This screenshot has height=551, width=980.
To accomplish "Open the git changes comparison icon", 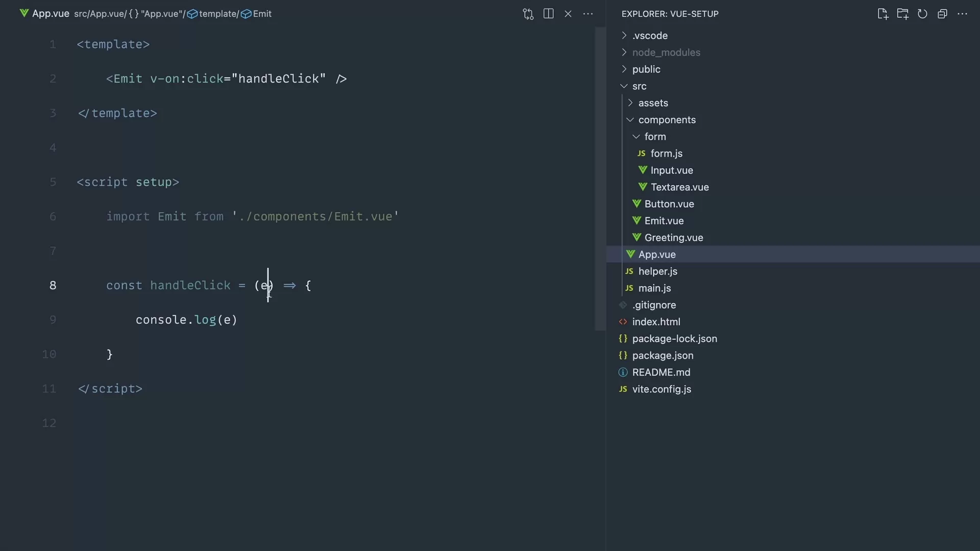I will pyautogui.click(x=528, y=14).
